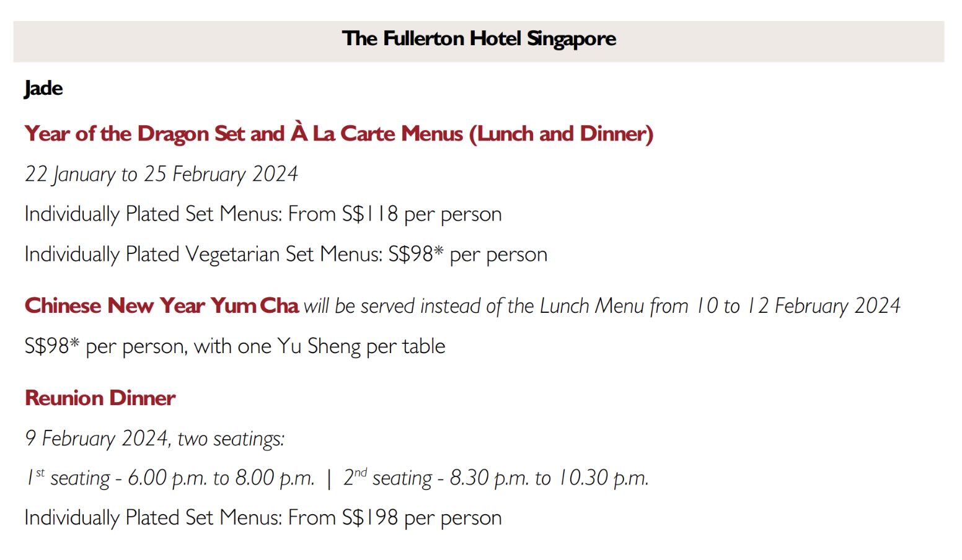The image size is (962, 560).
Task: Click the S$198 reunion dinner price
Action: (x=370, y=518)
